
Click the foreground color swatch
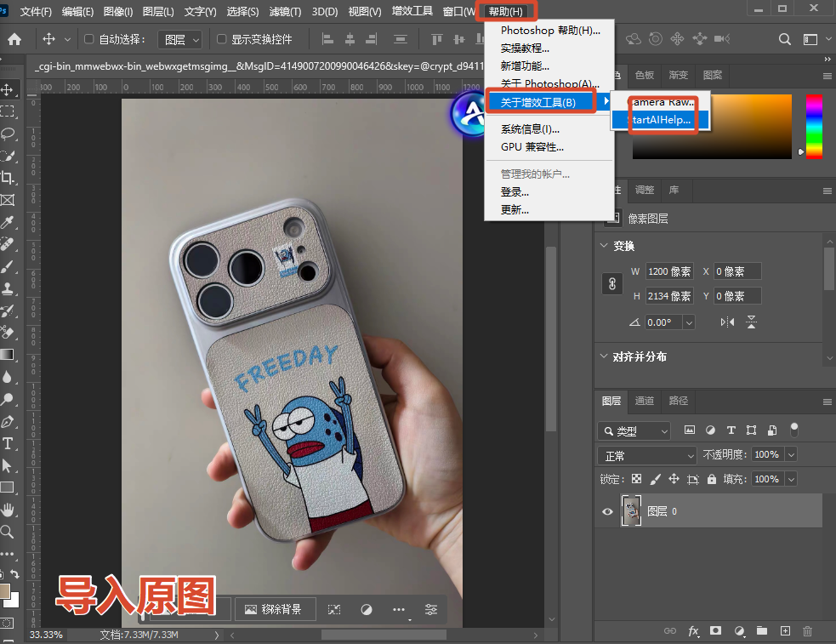[x=4, y=590]
